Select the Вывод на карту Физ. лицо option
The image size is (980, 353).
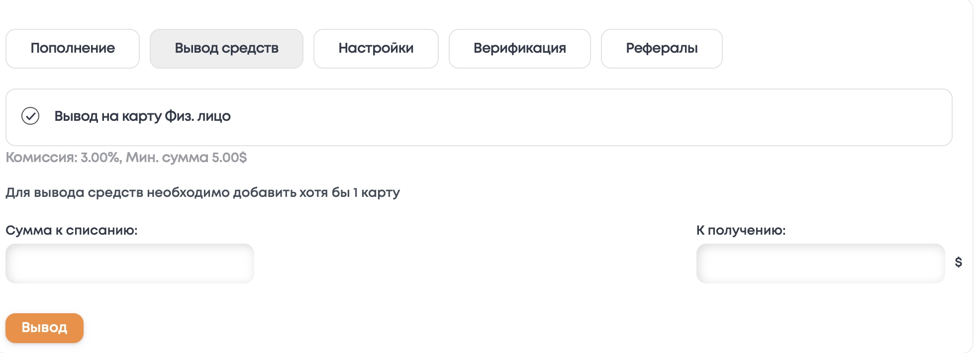coord(142,116)
